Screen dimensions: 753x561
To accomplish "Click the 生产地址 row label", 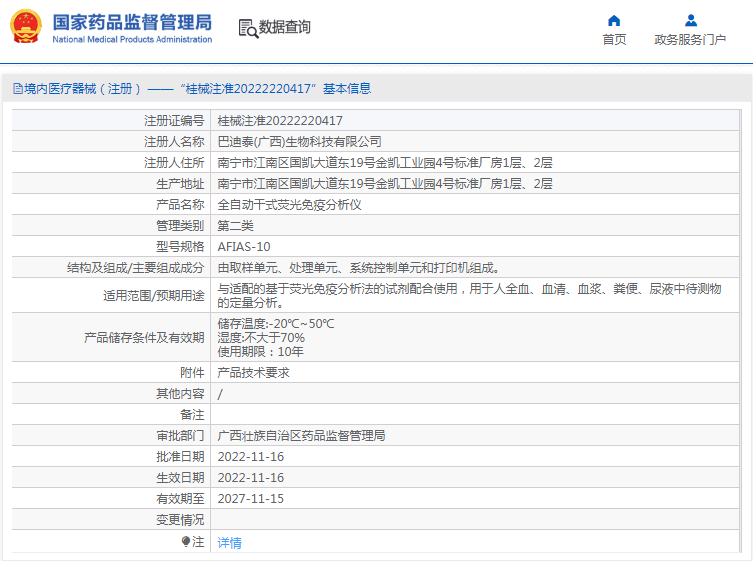I will [180, 184].
